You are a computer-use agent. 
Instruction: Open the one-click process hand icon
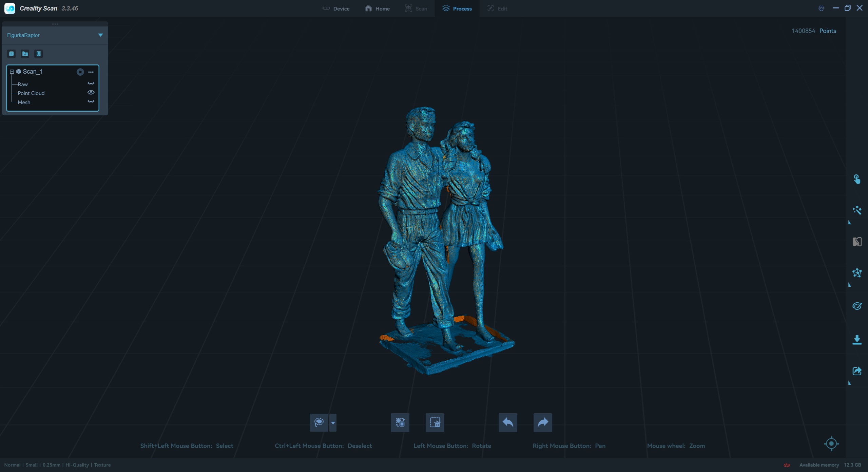point(857,179)
